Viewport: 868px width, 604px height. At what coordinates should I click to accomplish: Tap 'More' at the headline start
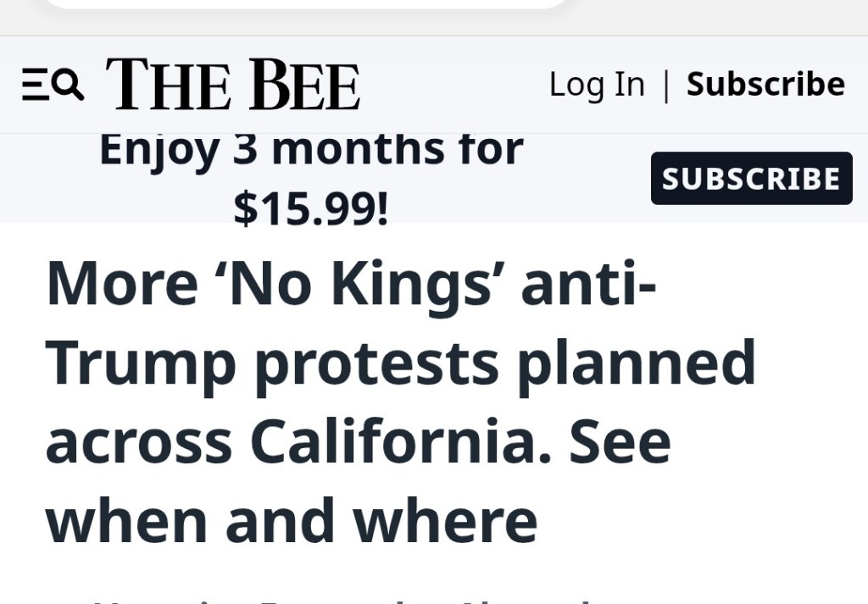pos(122,283)
